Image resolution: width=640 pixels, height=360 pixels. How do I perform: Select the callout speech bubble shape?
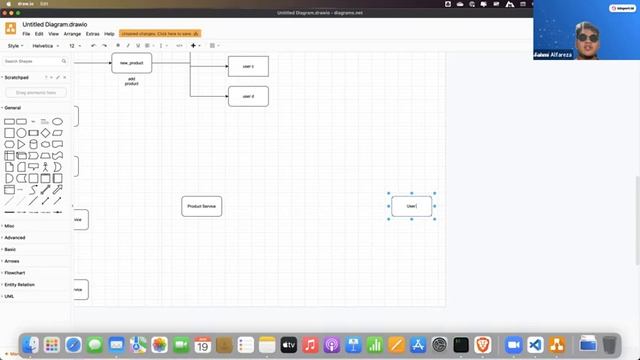[x=33, y=167]
